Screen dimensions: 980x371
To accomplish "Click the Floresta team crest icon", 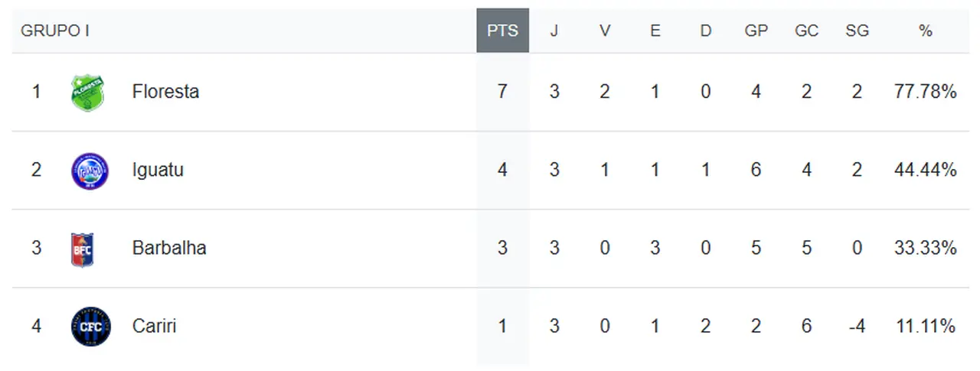I will (x=87, y=93).
